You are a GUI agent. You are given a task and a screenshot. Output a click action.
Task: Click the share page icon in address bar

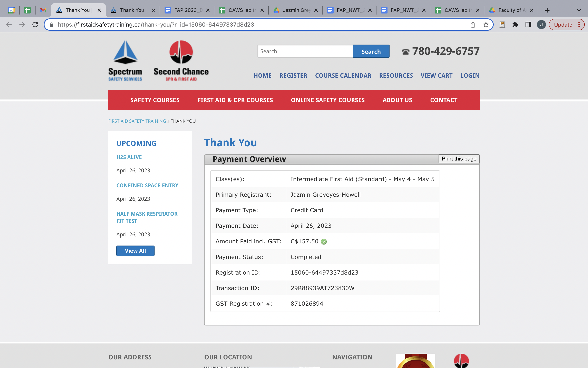(473, 25)
